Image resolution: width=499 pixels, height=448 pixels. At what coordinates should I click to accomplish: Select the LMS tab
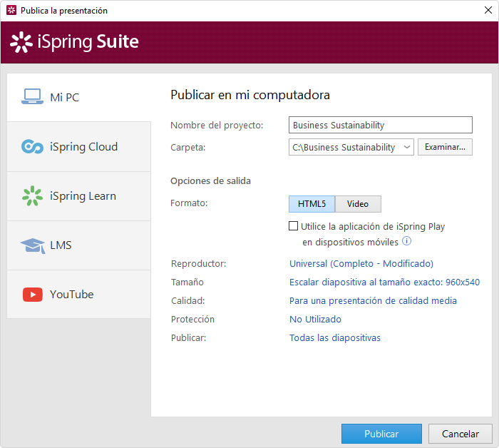(x=79, y=245)
